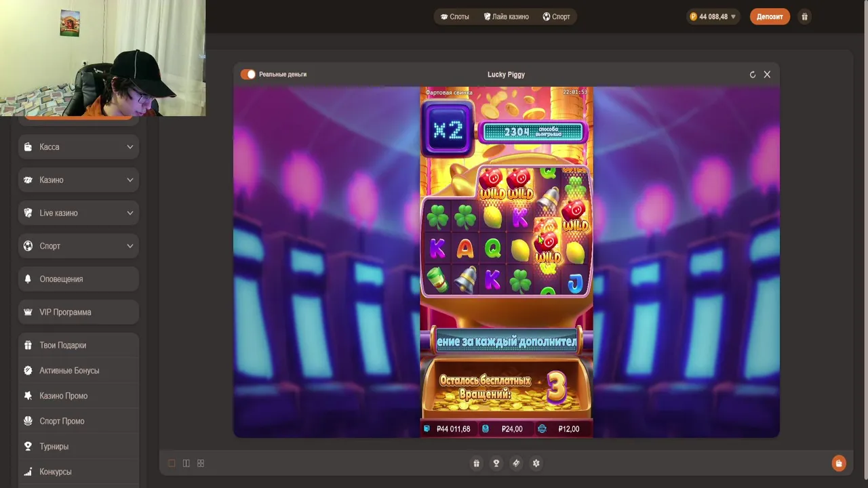Viewport: 868px width, 488px height.
Task: Open the Лайв казино top tab
Action: pyautogui.click(x=506, y=16)
